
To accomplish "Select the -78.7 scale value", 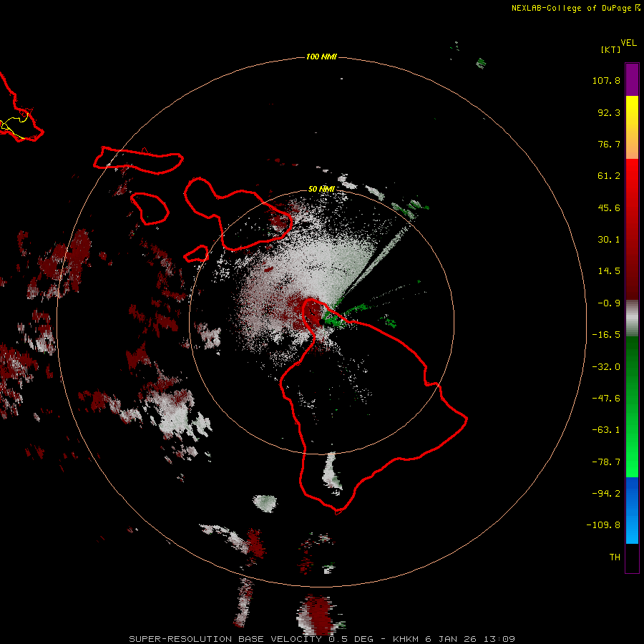I will (x=606, y=462).
